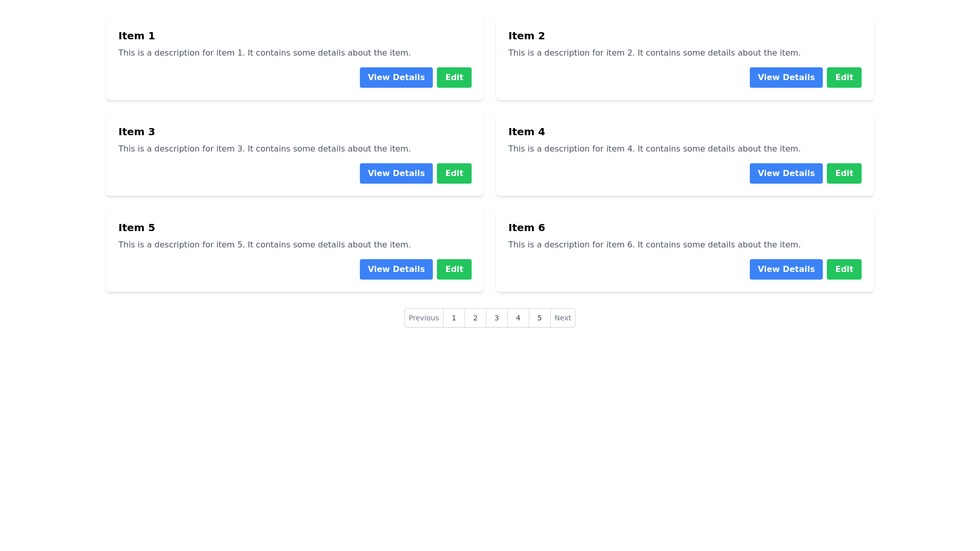Screen dimensions: 980x551
Task: Go to page 1 in pagination
Action: pyautogui.click(x=454, y=317)
